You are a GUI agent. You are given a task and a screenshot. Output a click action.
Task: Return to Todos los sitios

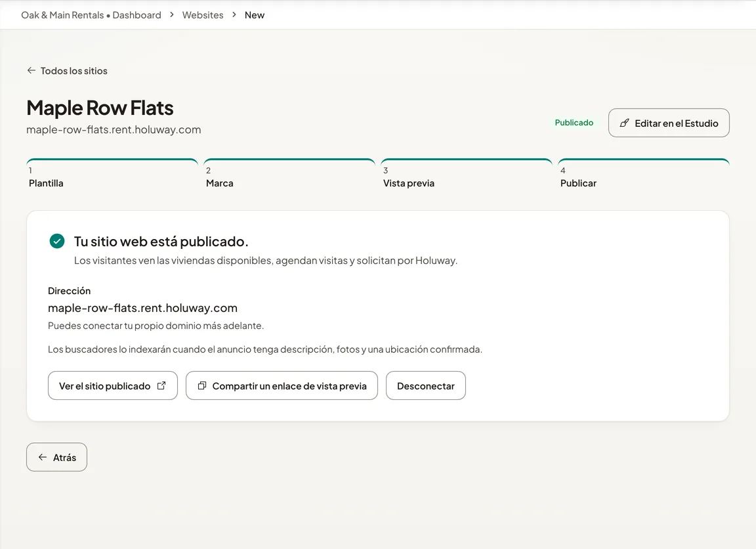coord(67,71)
